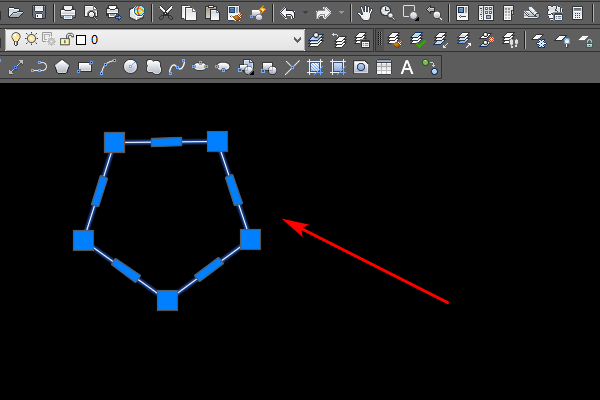Toggle layer 0 padlock lock state
Viewport: 600px width, 400px height.
coord(66,39)
